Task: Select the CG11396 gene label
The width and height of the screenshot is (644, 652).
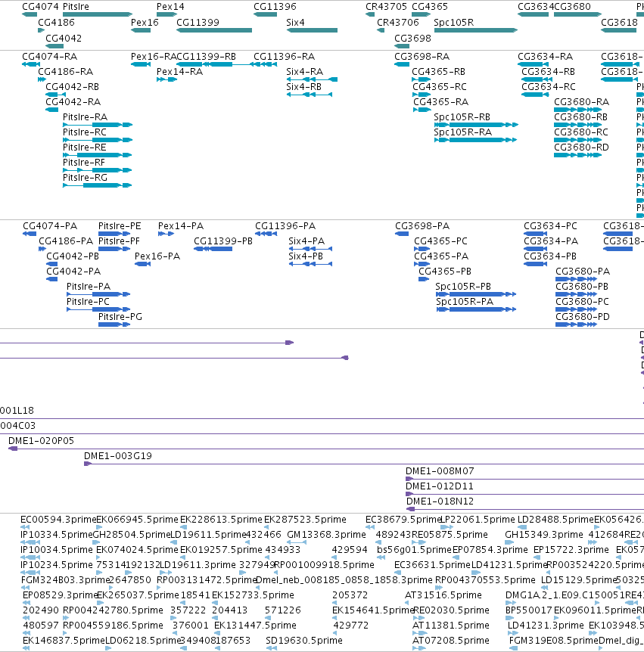Action: pos(275,7)
